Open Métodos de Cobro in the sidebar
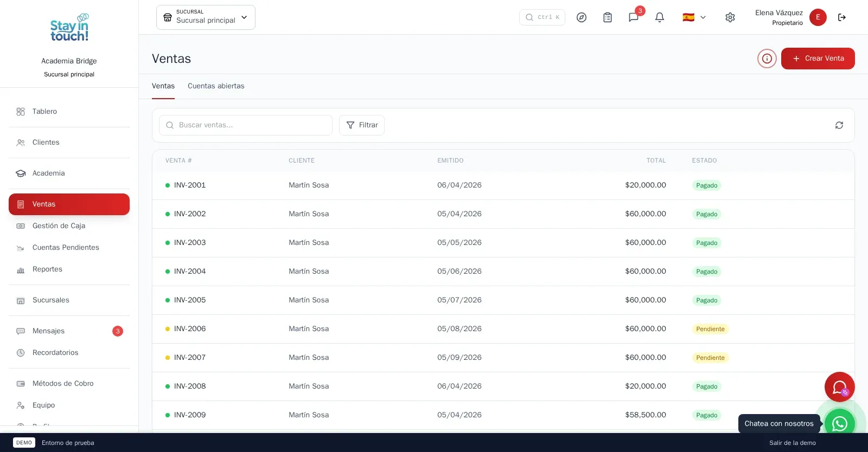 pyautogui.click(x=69, y=384)
